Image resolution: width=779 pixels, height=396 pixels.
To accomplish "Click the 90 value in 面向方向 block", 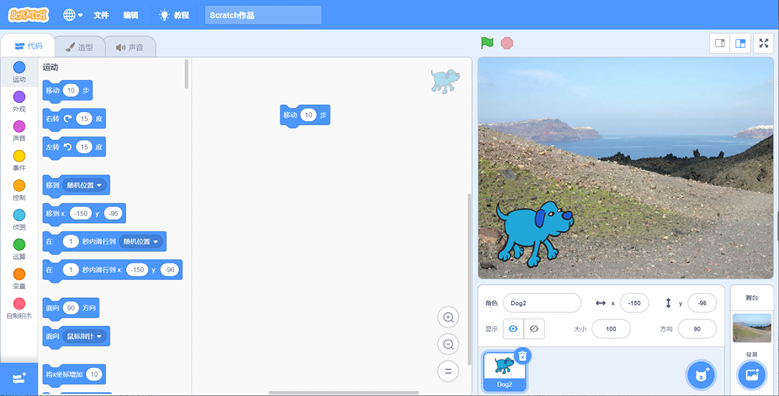I will [x=71, y=308].
